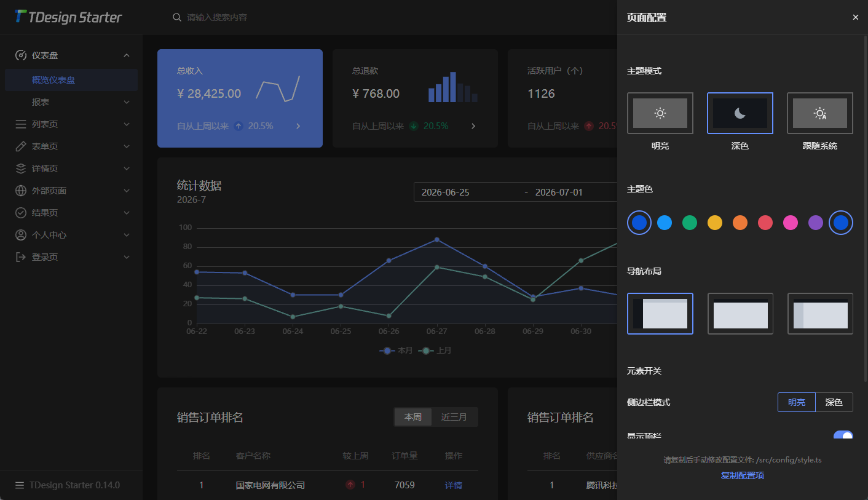The image size is (868, 500).
Task: Select 明亮 theme mode with sun icon
Action: point(660,113)
